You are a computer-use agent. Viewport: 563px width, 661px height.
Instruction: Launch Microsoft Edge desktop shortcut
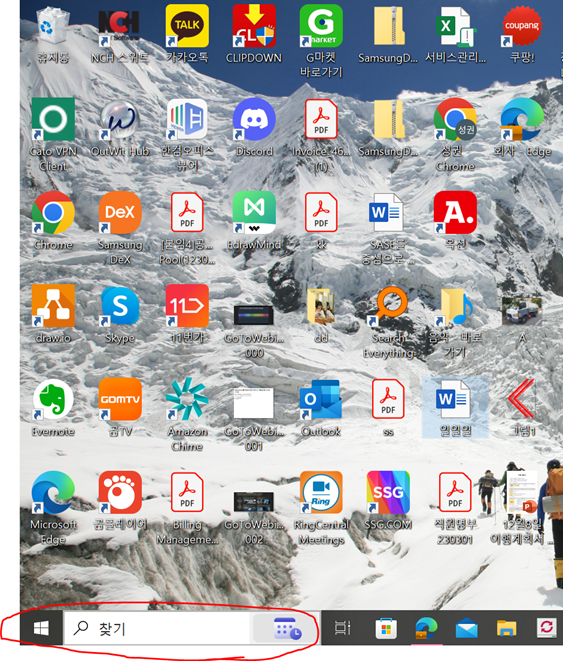53,492
